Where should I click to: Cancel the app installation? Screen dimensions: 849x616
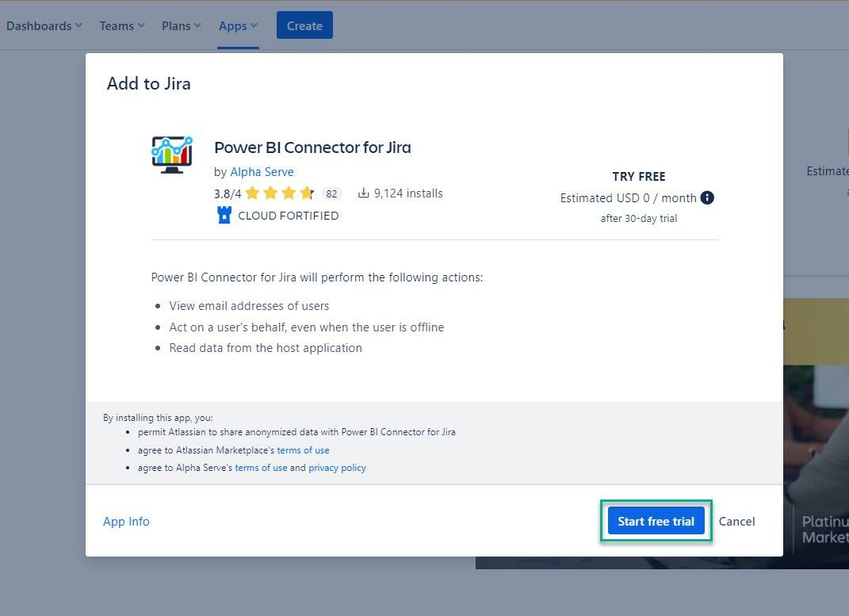pyautogui.click(x=736, y=521)
